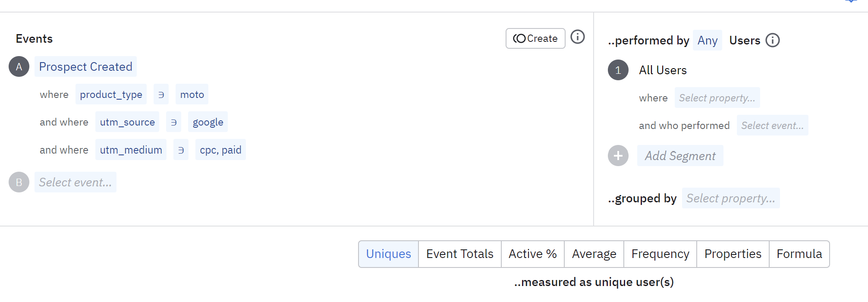Viewport: 868px width, 302px height.
Task: Click the event B circle badge
Action: click(19, 182)
